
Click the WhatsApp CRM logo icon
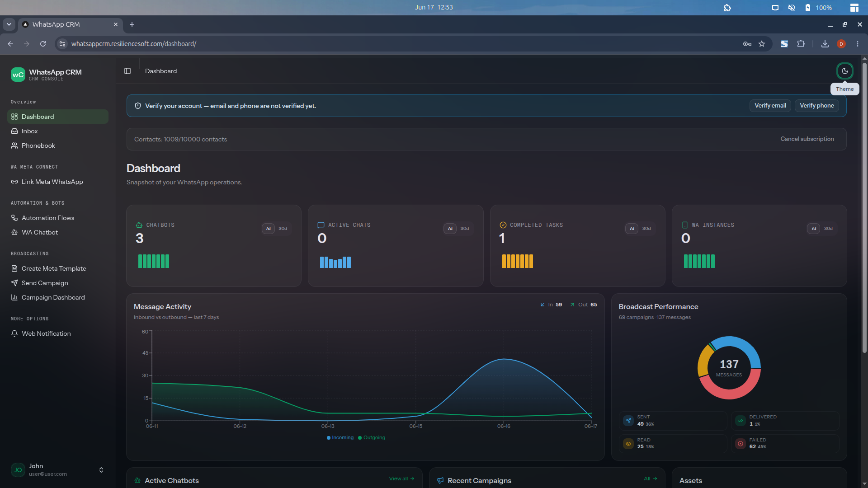tap(18, 75)
